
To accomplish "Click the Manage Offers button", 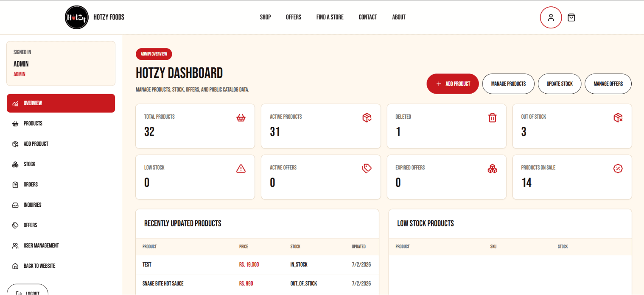I will click(608, 84).
